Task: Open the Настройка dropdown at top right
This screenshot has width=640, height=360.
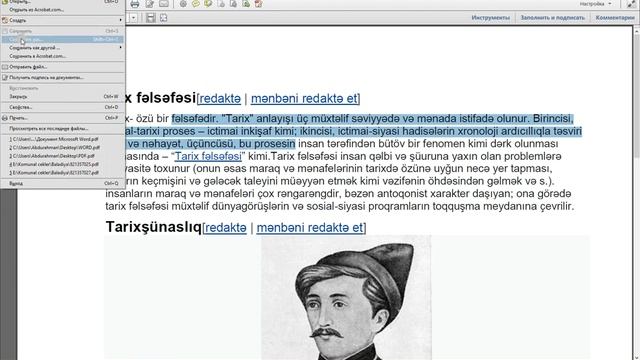Action: (595, 4)
